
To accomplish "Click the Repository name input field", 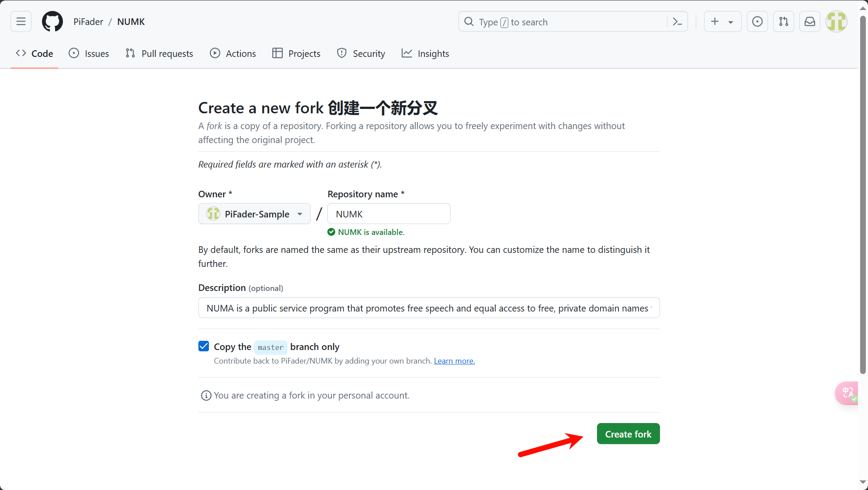I will 389,213.
